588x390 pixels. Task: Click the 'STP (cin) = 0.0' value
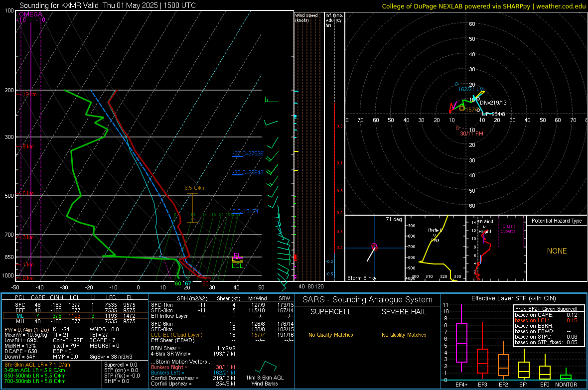121,370
